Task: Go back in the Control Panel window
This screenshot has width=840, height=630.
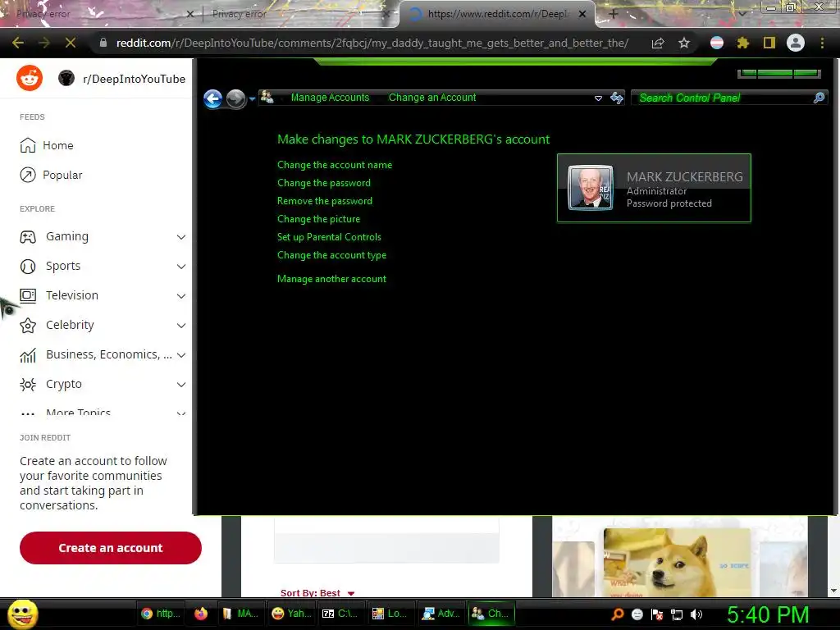Action: pyautogui.click(x=213, y=98)
